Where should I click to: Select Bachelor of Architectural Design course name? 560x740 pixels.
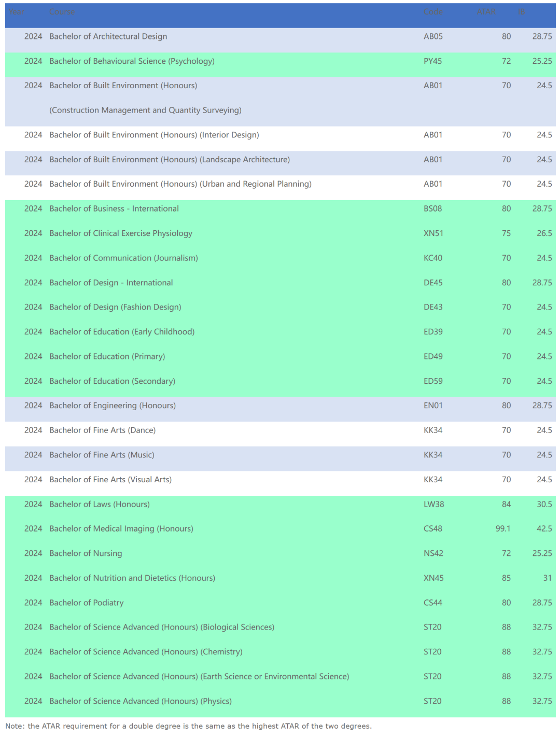click(108, 36)
